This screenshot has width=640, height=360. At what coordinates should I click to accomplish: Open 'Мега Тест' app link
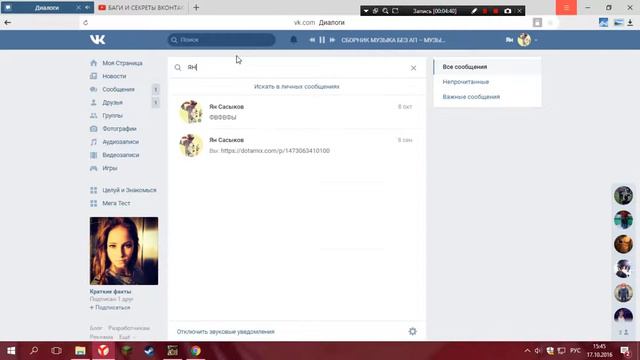[116, 203]
